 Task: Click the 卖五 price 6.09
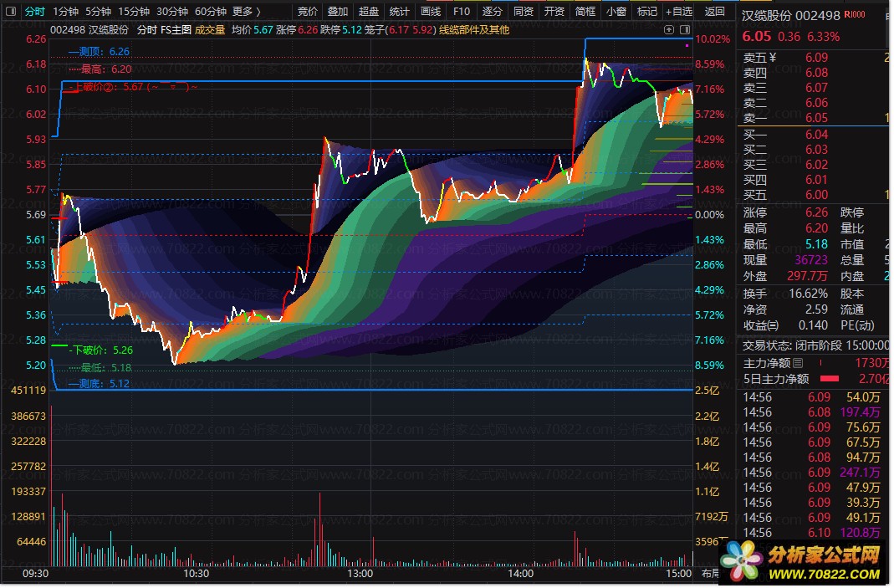(x=816, y=58)
